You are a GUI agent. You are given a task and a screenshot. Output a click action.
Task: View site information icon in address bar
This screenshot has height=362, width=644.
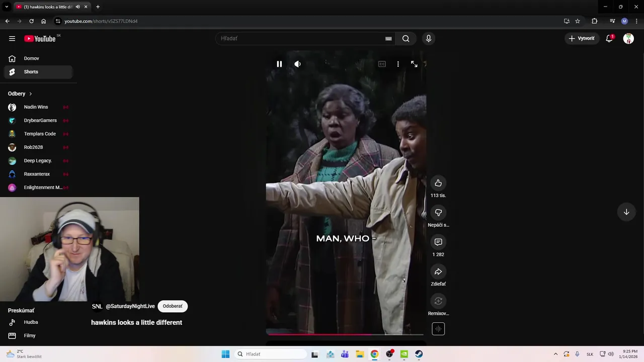(x=58, y=21)
